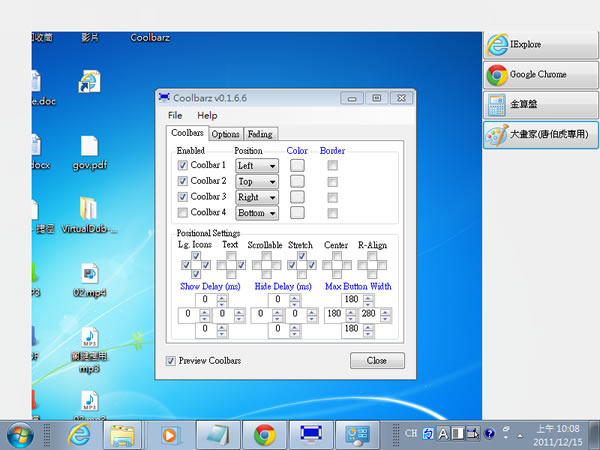Toggle Border checkbox for Coolbar 1

[x=333, y=165]
